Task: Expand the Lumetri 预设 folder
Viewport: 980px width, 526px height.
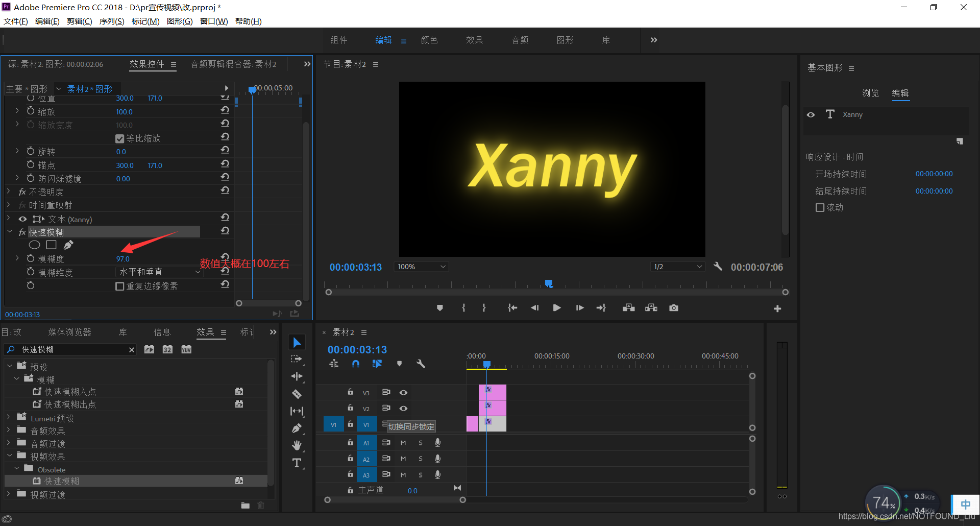Action: [x=9, y=417]
